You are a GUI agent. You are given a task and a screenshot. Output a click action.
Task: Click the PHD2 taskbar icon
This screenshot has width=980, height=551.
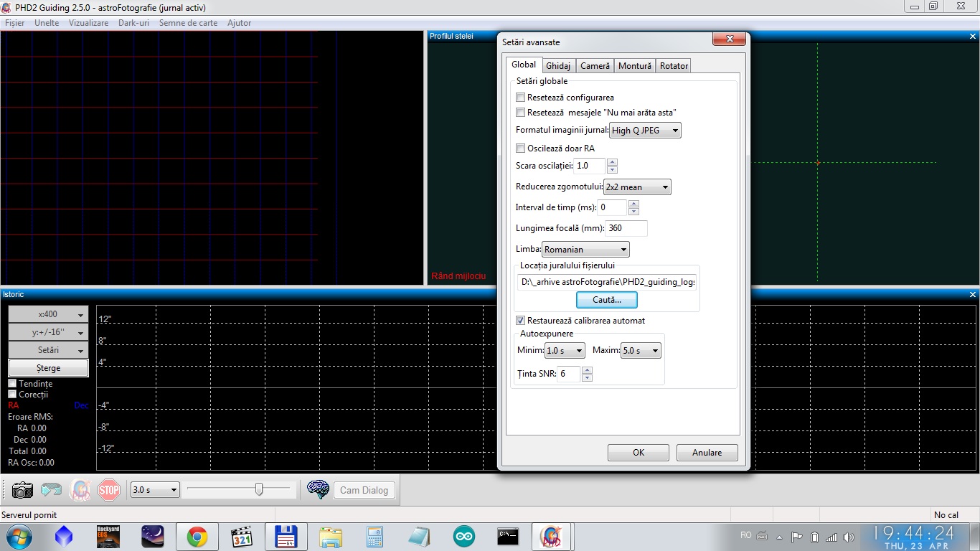point(552,537)
